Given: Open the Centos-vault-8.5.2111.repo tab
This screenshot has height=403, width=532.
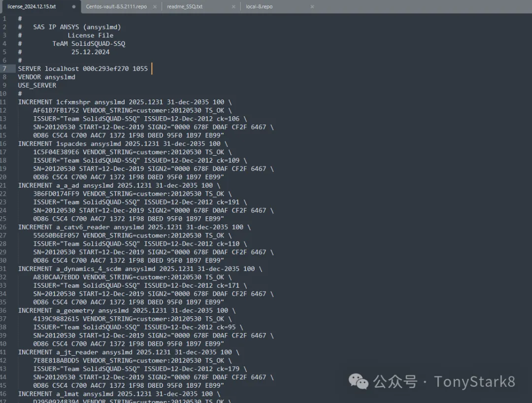Looking at the screenshot, I should 116,6.
